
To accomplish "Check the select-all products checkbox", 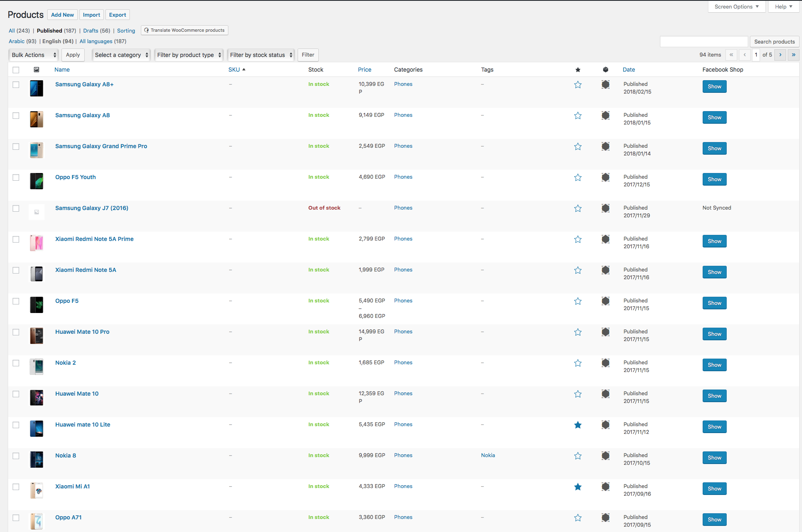I will point(16,70).
